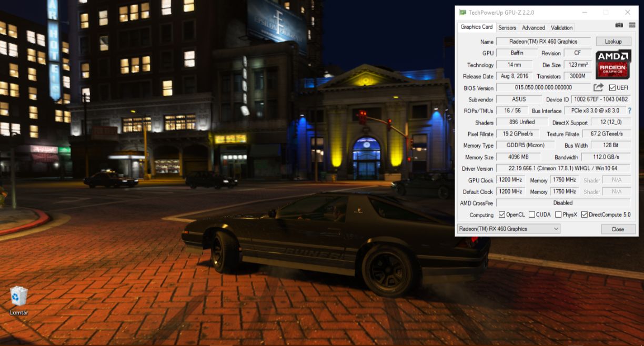Click the GPU-Z title bar app icon
644x346 pixels.
click(462, 12)
